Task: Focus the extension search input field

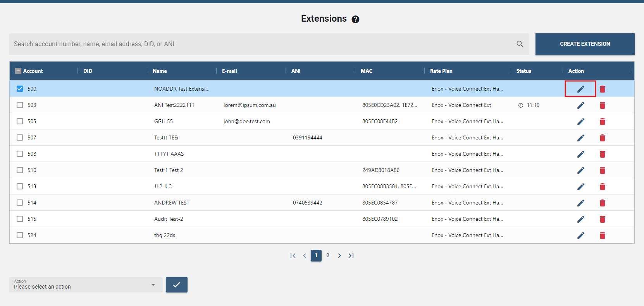Action: tap(260, 44)
